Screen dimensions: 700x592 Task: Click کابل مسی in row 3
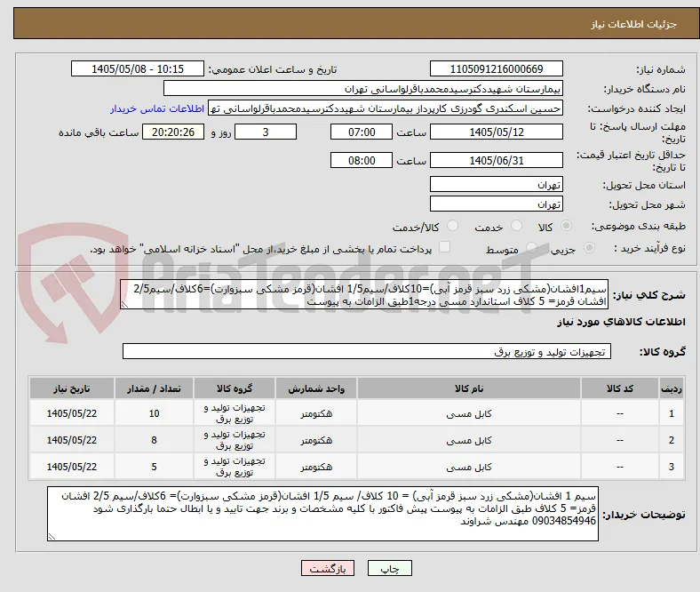[469, 467]
